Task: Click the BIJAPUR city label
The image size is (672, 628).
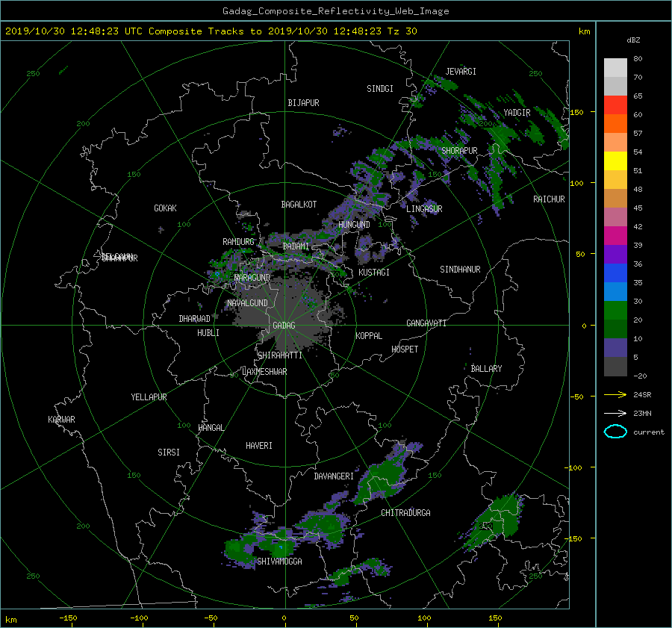Action: (303, 103)
